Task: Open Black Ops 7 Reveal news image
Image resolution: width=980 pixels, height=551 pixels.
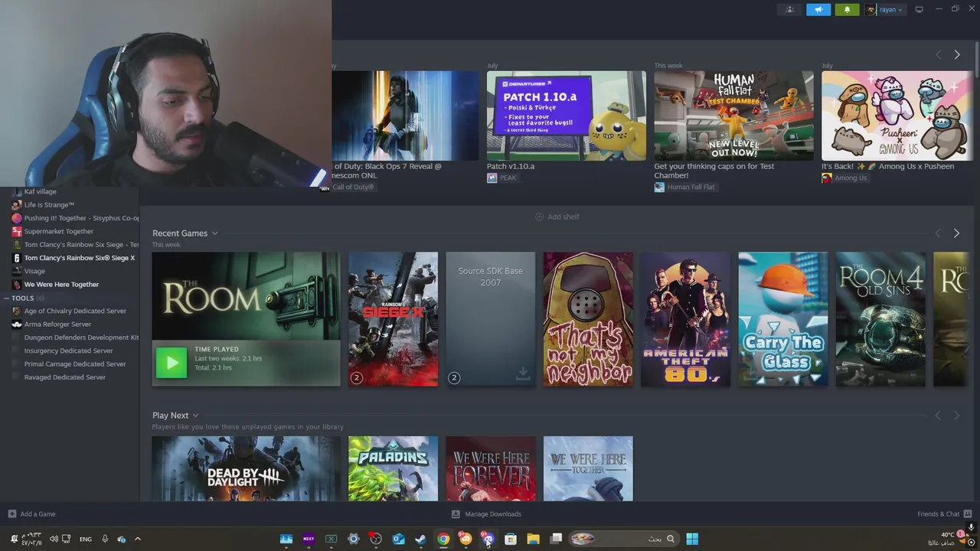Action: (406, 116)
